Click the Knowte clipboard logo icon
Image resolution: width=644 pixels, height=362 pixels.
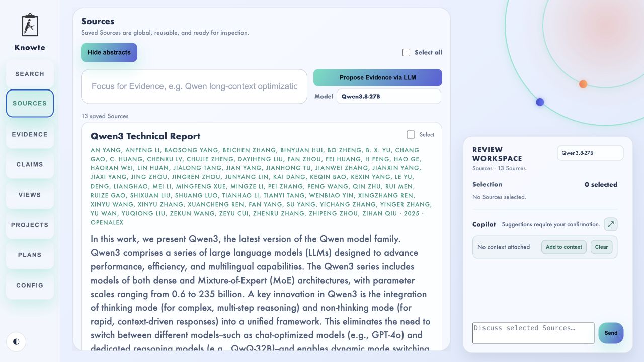(30, 25)
